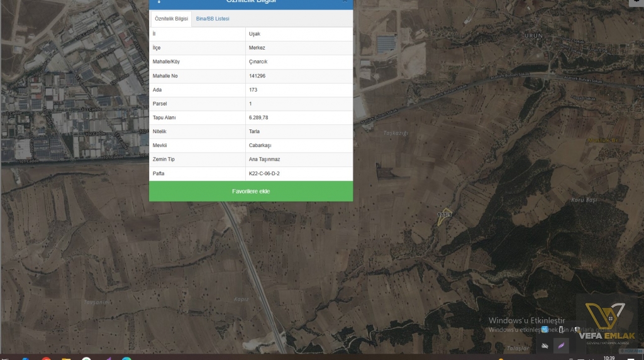
Task: Select the Ada value '173'
Action: click(253, 90)
